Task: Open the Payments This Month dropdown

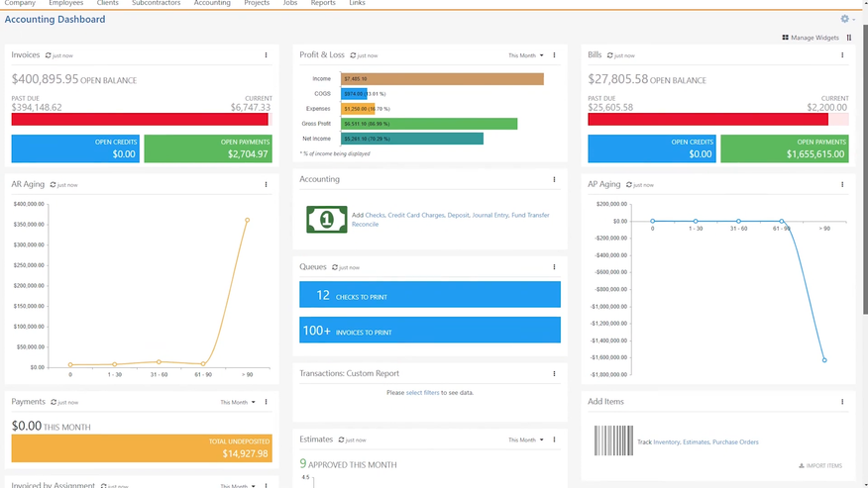Action: pyautogui.click(x=238, y=402)
